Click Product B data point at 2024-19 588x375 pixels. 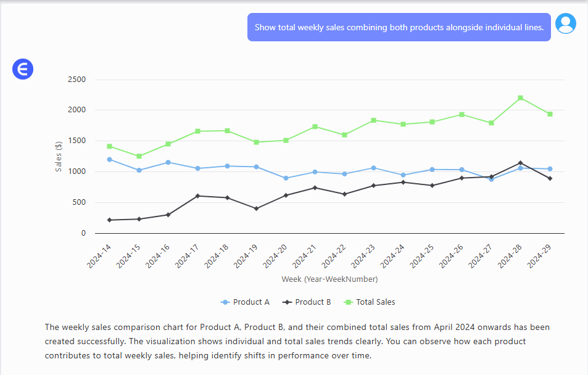click(256, 208)
